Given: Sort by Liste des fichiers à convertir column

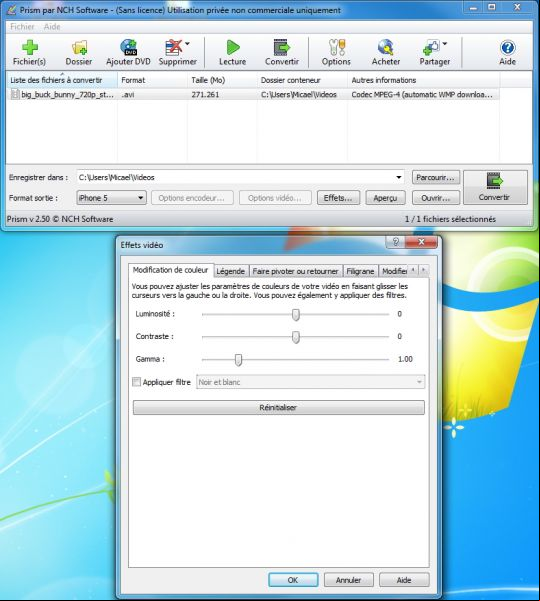Looking at the screenshot, I should (x=62, y=80).
